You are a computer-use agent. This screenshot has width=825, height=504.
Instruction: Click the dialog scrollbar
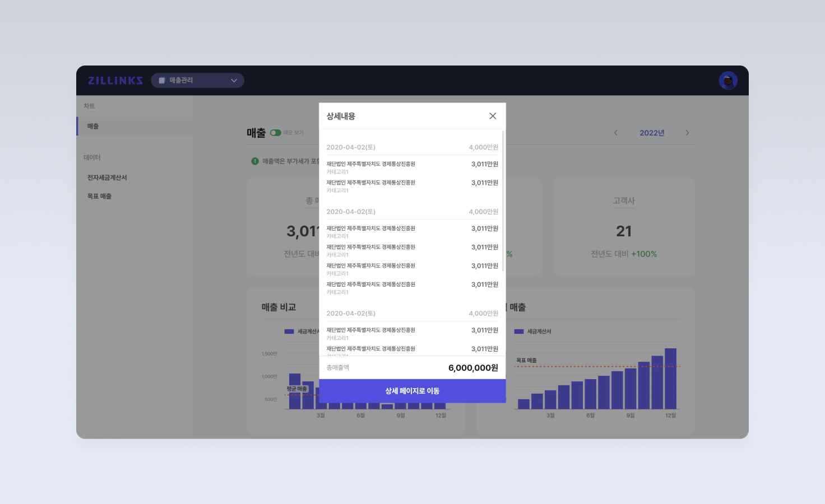[503, 202]
